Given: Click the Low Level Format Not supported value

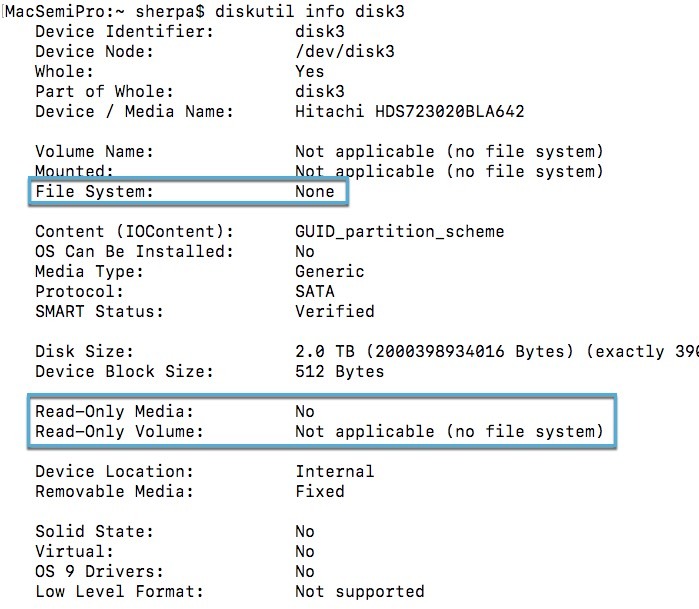Looking at the screenshot, I should 360,591.
